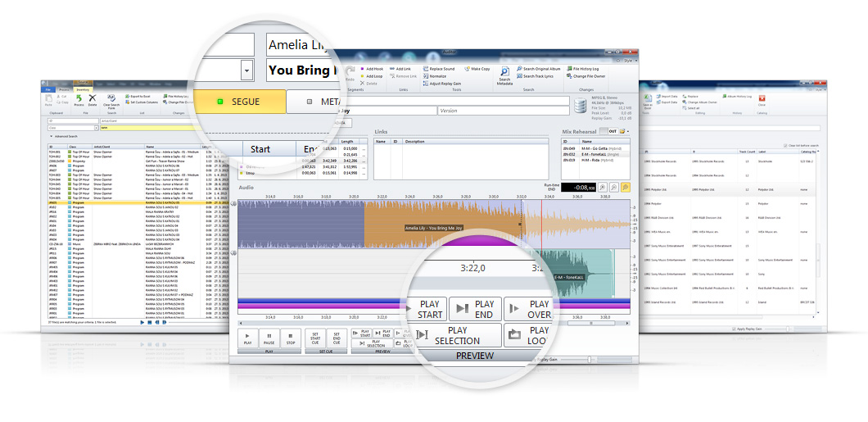This screenshot has width=868, height=422.
Task: Click the PAUSE transport button
Action: [x=269, y=338]
